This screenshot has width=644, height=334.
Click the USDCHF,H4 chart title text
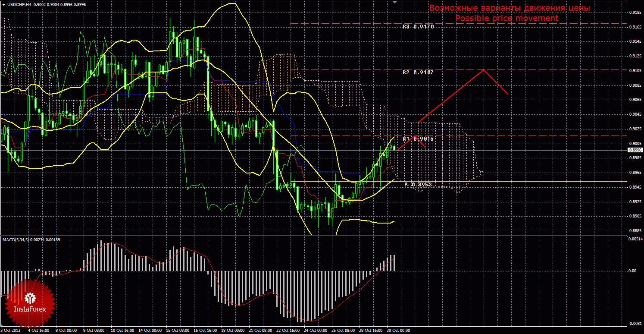[19, 4]
